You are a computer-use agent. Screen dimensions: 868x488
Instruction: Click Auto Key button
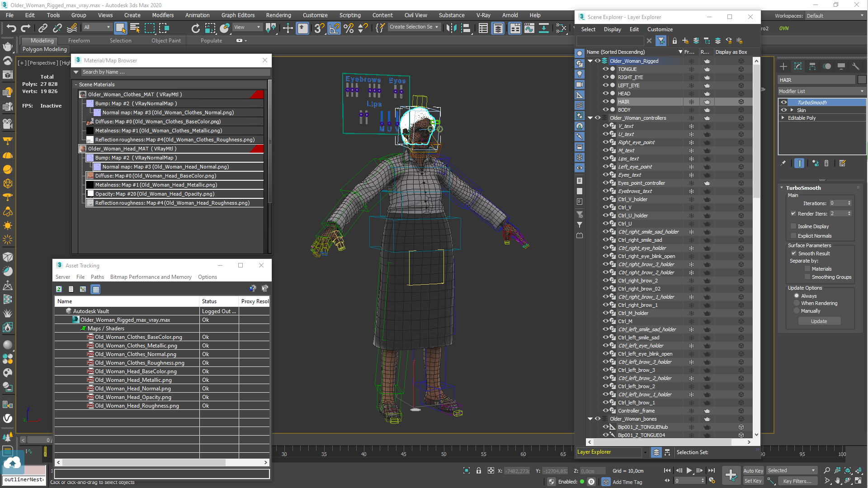click(x=753, y=470)
